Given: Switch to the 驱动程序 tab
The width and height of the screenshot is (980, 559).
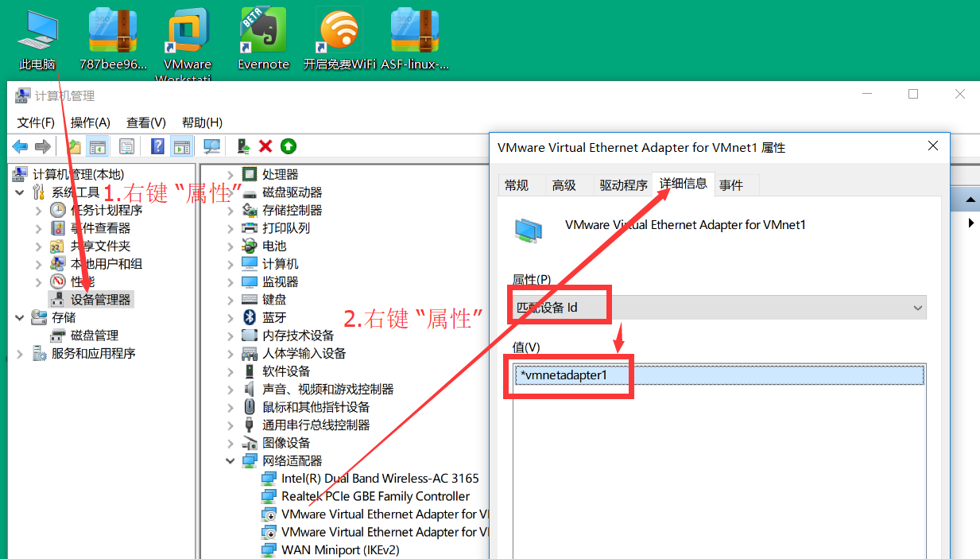Looking at the screenshot, I should (624, 185).
